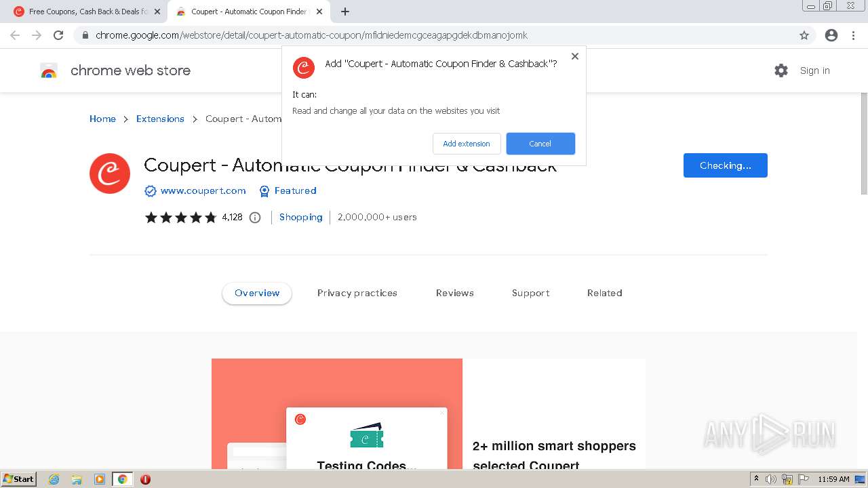
Task: Open Web Store settings gear
Action: [781, 70]
